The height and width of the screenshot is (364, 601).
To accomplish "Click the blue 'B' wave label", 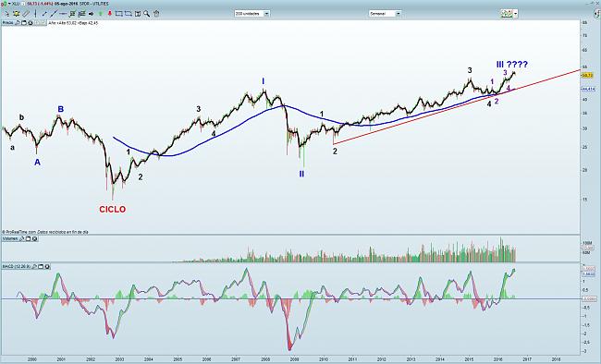I will pyautogui.click(x=60, y=109).
